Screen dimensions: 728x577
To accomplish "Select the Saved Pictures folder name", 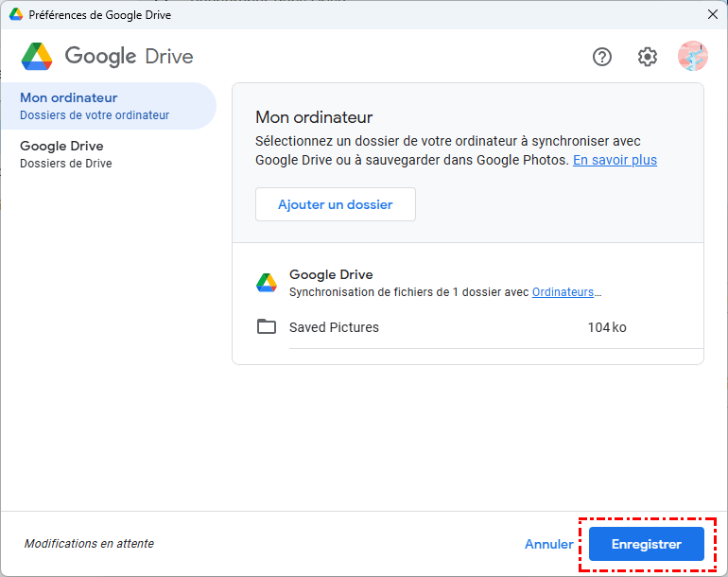I will click(x=334, y=327).
